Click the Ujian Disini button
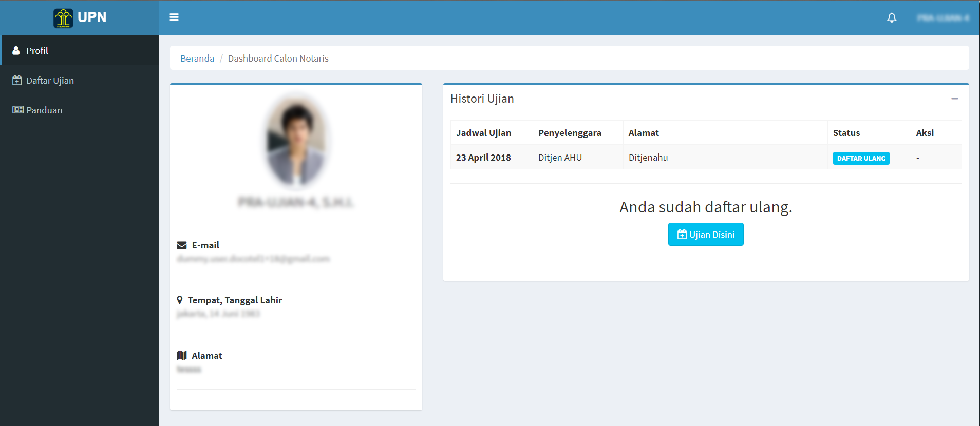This screenshot has width=980, height=426. tap(706, 235)
